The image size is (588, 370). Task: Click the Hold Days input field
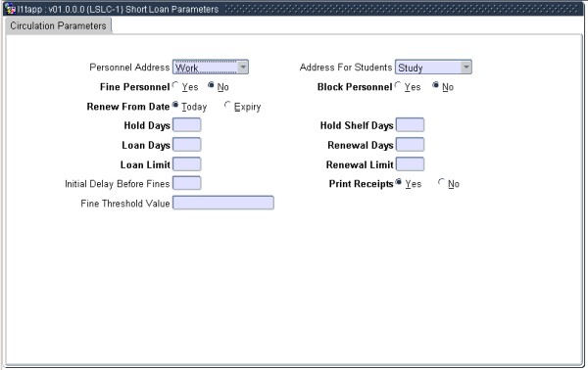[x=187, y=125]
